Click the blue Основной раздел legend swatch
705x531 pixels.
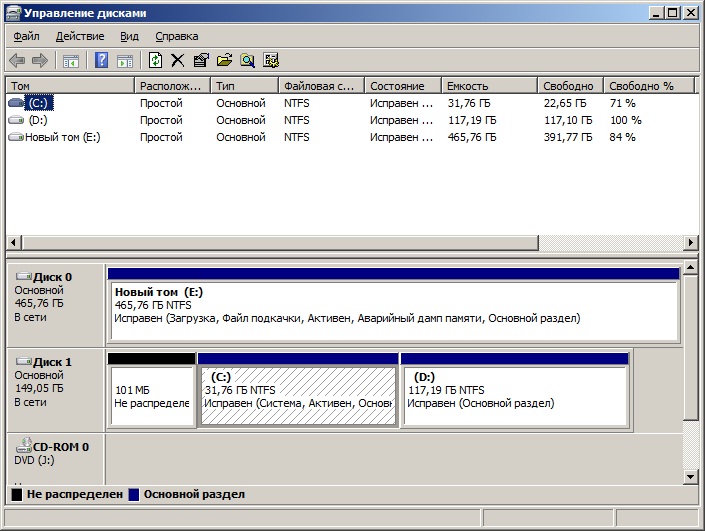pos(135,494)
